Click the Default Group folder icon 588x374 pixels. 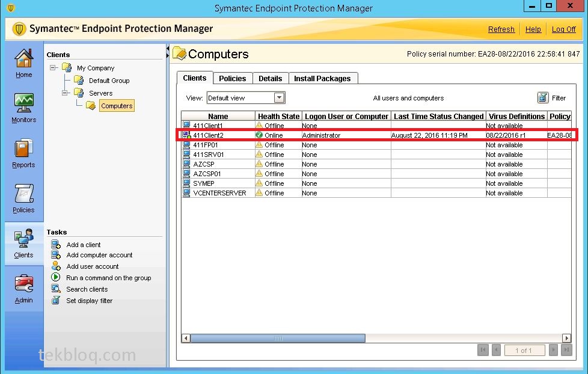79,81
